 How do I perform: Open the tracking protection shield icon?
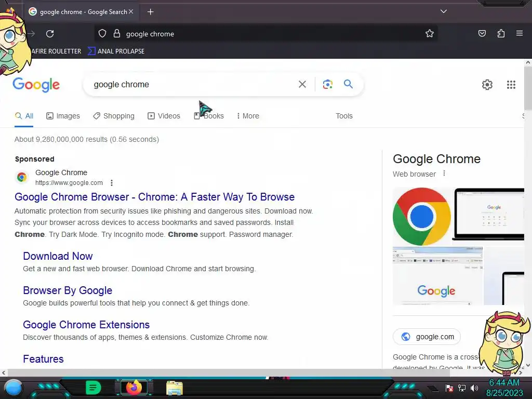[102, 34]
